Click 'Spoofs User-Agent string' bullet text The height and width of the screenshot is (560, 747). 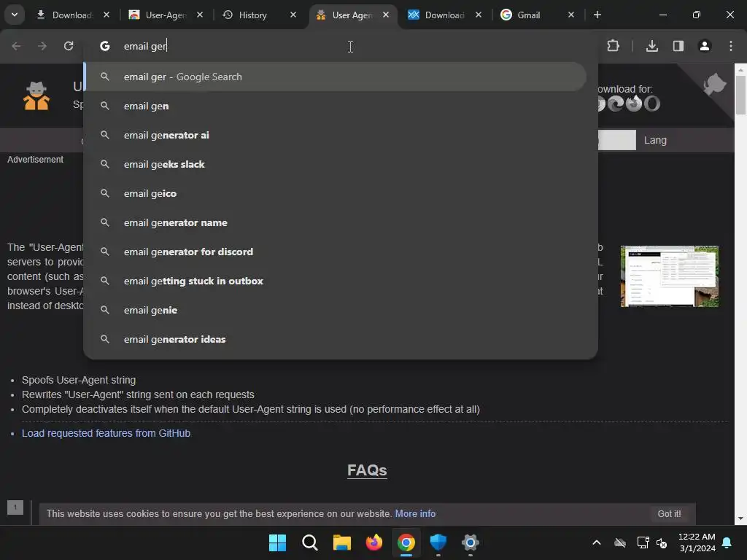tap(79, 380)
